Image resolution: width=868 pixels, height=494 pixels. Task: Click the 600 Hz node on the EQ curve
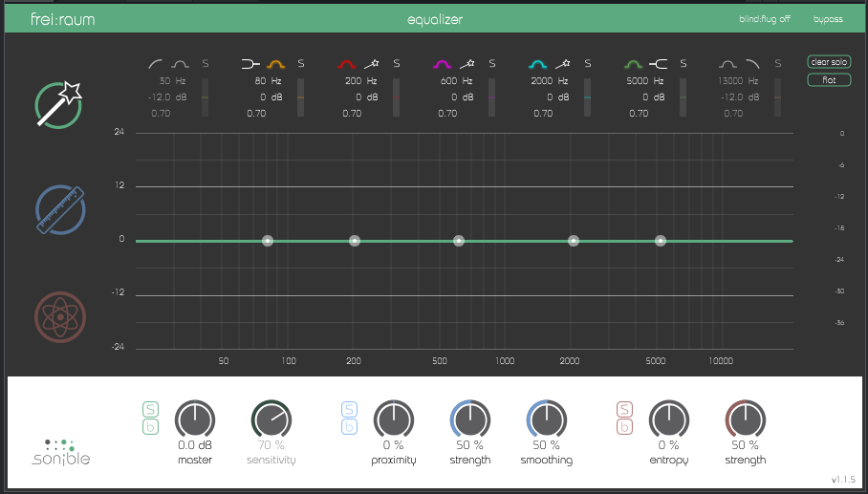pyautogui.click(x=459, y=241)
